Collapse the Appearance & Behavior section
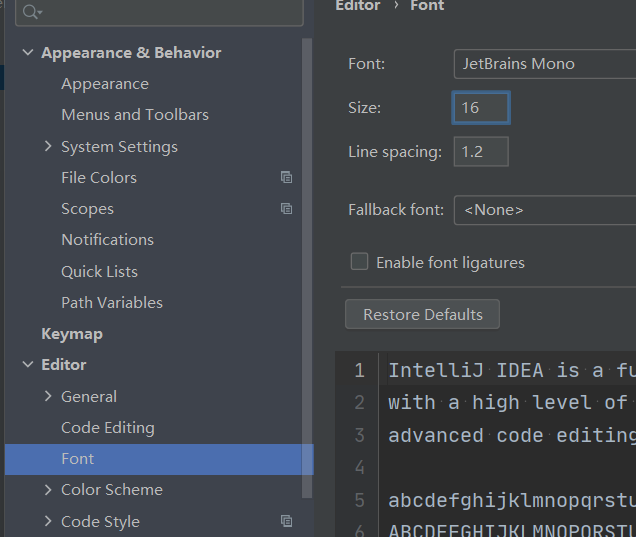The height and width of the screenshot is (537, 636). tap(28, 53)
